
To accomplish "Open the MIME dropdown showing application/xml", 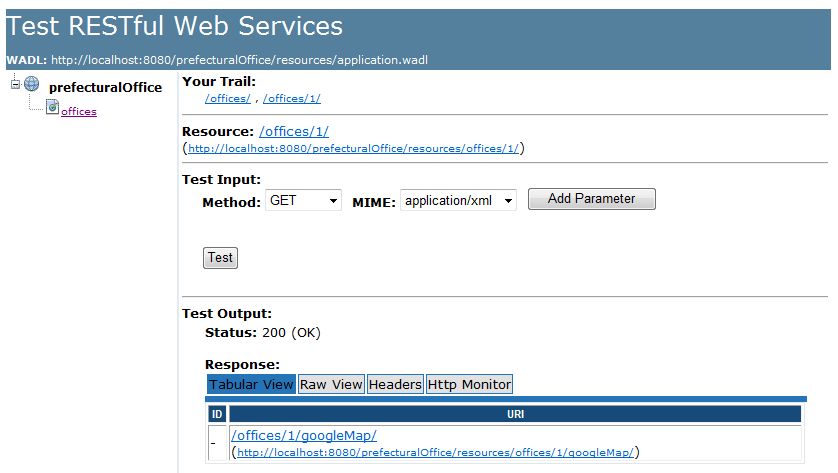I will (458, 201).
